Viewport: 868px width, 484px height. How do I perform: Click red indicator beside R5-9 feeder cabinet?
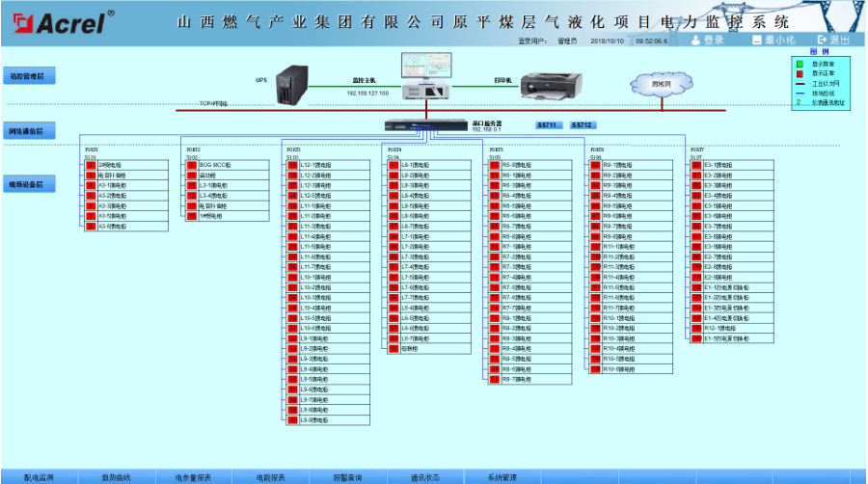click(x=495, y=165)
